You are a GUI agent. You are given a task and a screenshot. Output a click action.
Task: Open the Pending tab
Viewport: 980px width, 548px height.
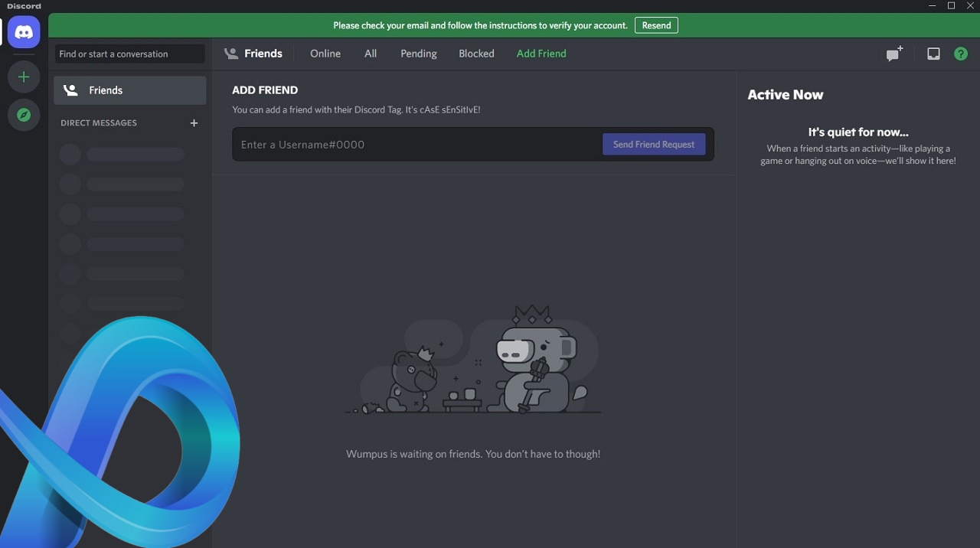[x=419, y=54]
